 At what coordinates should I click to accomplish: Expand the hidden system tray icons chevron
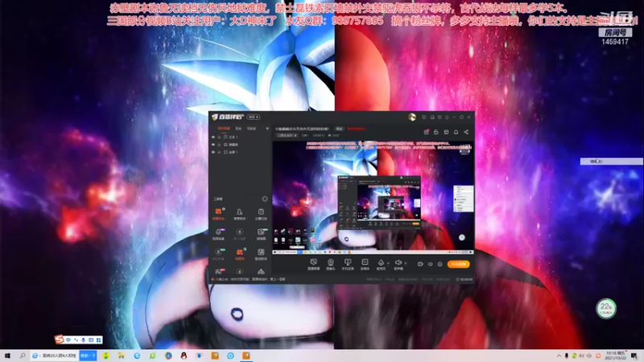(x=559, y=356)
